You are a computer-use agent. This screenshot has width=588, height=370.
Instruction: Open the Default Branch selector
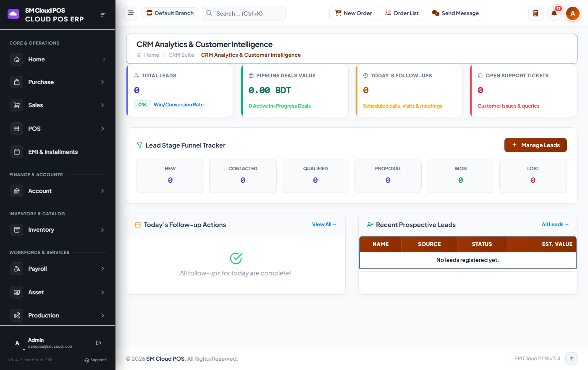click(x=170, y=13)
